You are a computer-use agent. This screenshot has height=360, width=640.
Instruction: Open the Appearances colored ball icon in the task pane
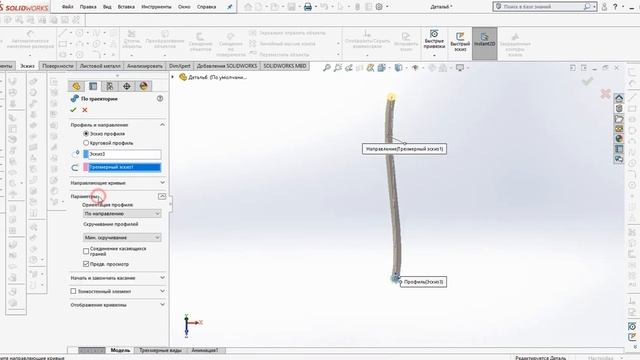619,139
